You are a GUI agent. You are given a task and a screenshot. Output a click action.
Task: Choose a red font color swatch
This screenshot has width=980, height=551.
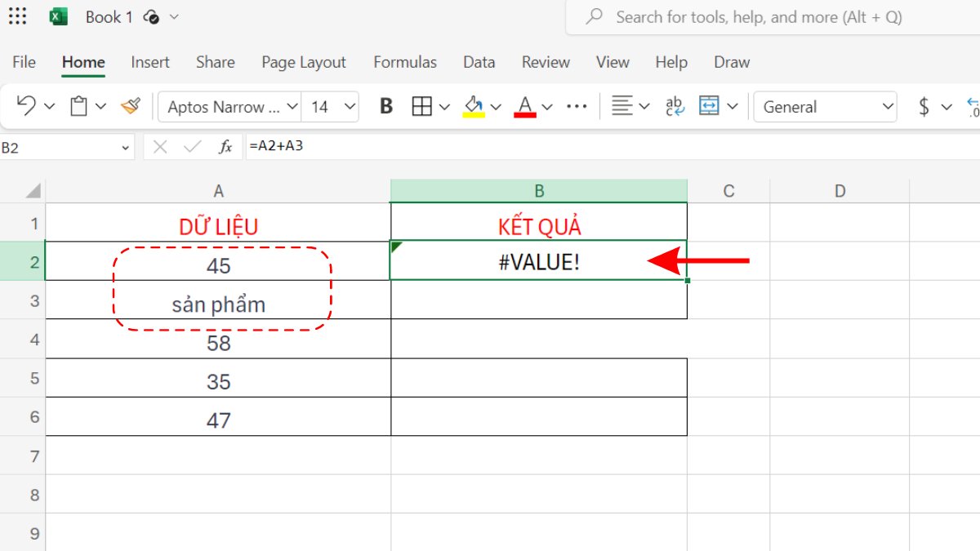tap(526, 106)
